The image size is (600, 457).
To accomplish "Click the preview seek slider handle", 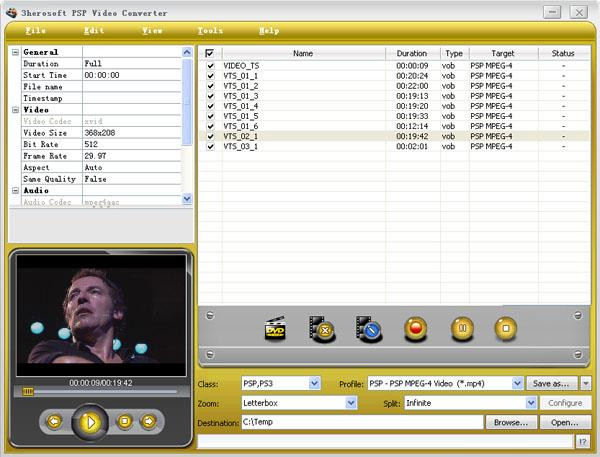I will [28, 391].
